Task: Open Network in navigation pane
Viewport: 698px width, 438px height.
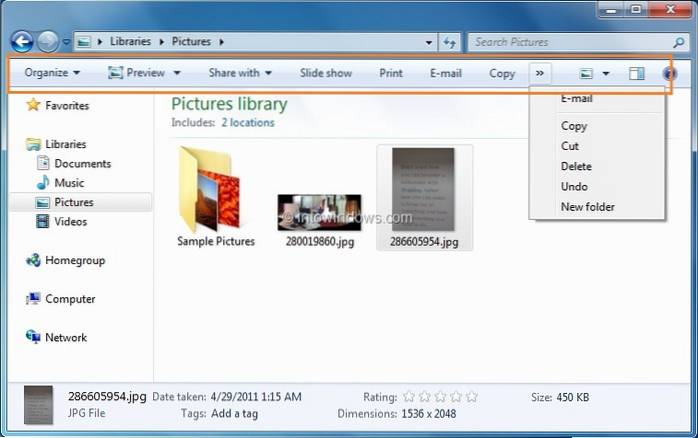Action: point(66,338)
